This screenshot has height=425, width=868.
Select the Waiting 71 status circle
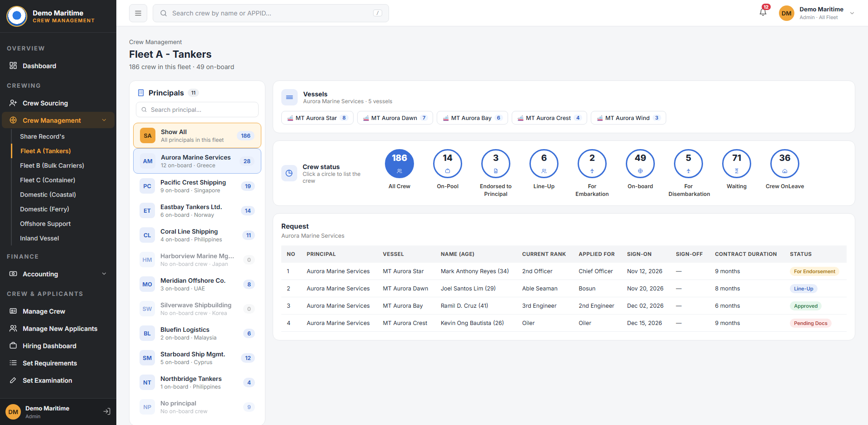(x=737, y=164)
